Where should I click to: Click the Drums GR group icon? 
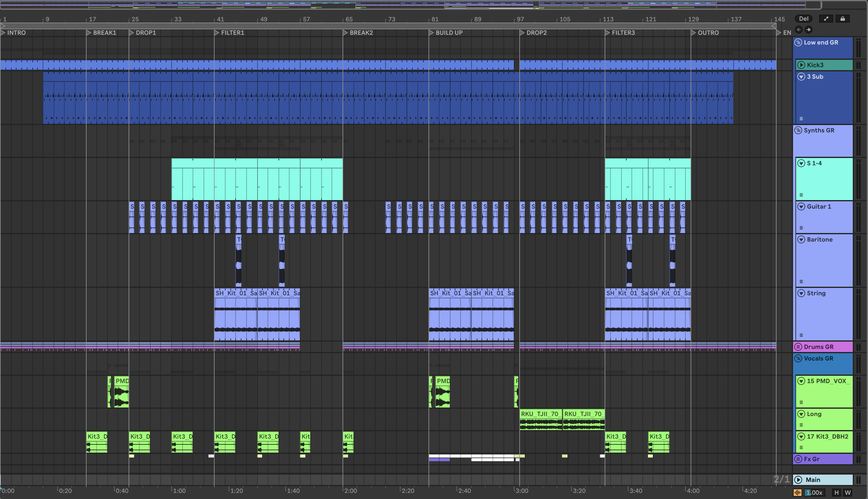point(798,347)
